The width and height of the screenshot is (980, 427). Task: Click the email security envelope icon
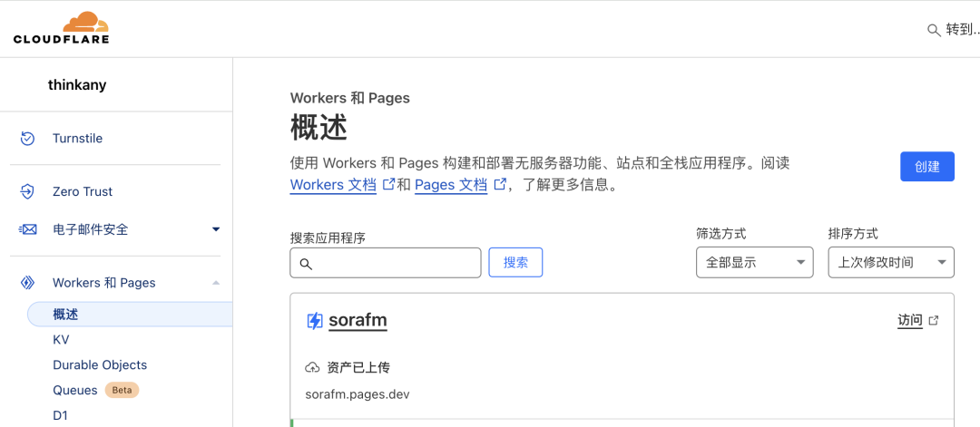27,229
